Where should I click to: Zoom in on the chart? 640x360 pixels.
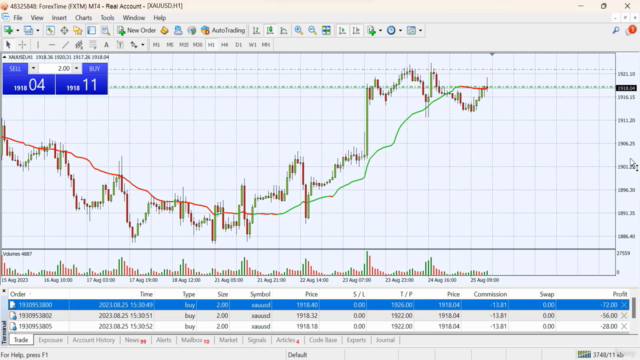tap(299, 30)
